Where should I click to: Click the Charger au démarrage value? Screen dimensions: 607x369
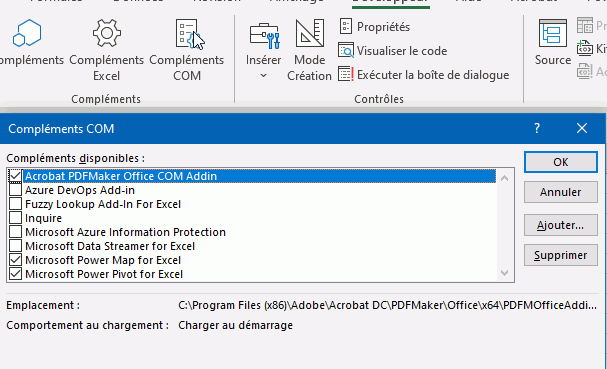click(235, 325)
